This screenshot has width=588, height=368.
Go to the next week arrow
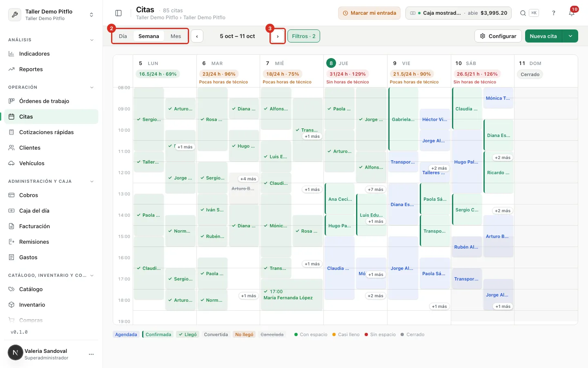[278, 36]
